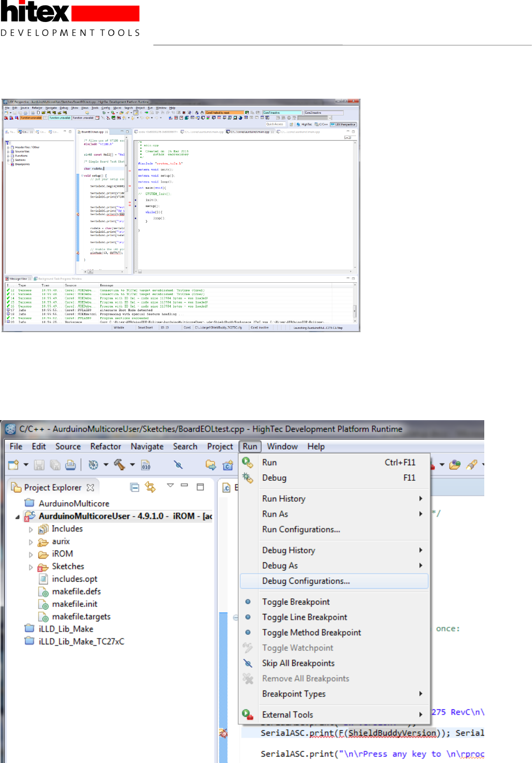The image size is (532, 763).
Task: Click the Debug bug icon in menu
Action: [x=247, y=478]
